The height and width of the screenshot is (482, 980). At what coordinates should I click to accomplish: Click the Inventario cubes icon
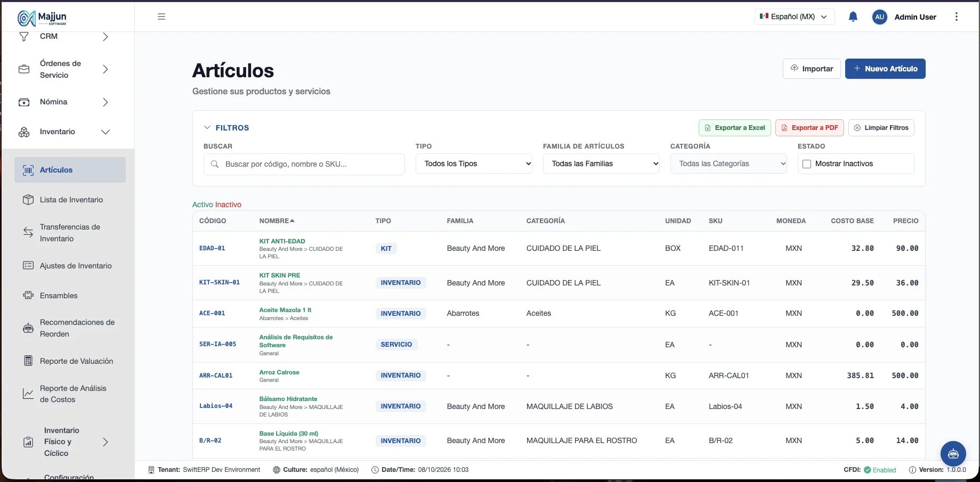pyautogui.click(x=24, y=132)
